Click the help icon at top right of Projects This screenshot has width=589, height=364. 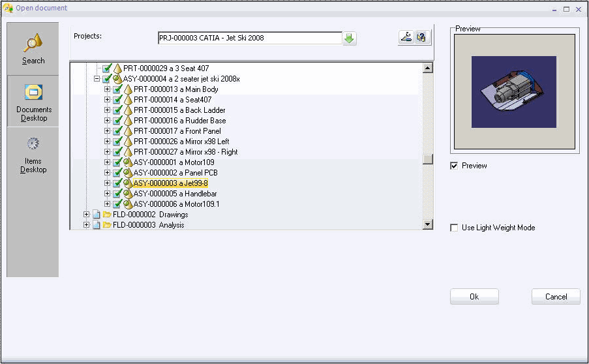click(x=422, y=38)
